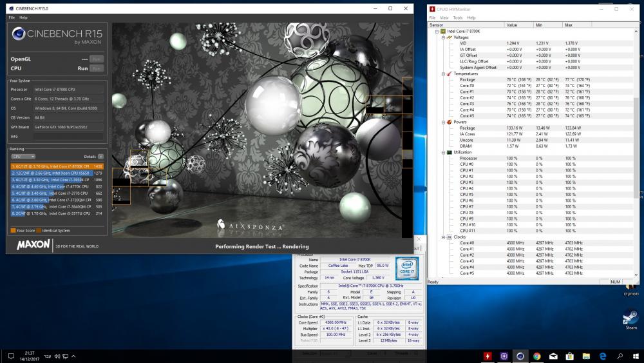Click the network icon in the system tray
644x363 pixels.
coord(65,357)
